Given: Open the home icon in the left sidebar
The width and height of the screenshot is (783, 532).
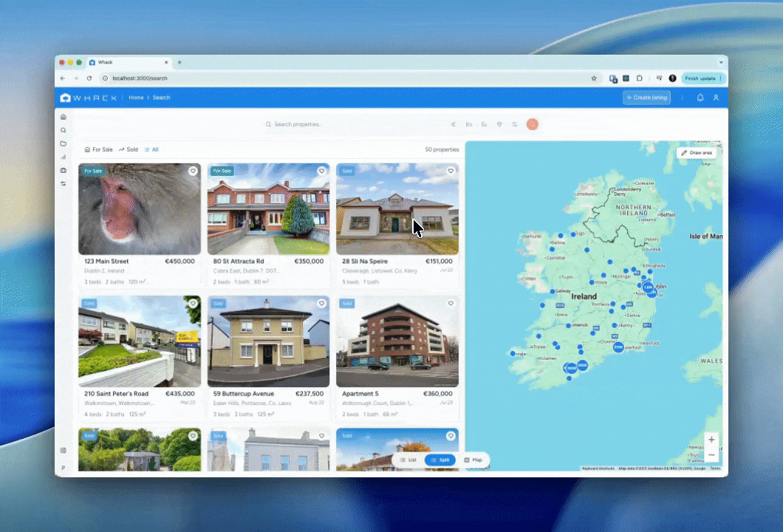Looking at the screenshot, I should tap(64, 117).
